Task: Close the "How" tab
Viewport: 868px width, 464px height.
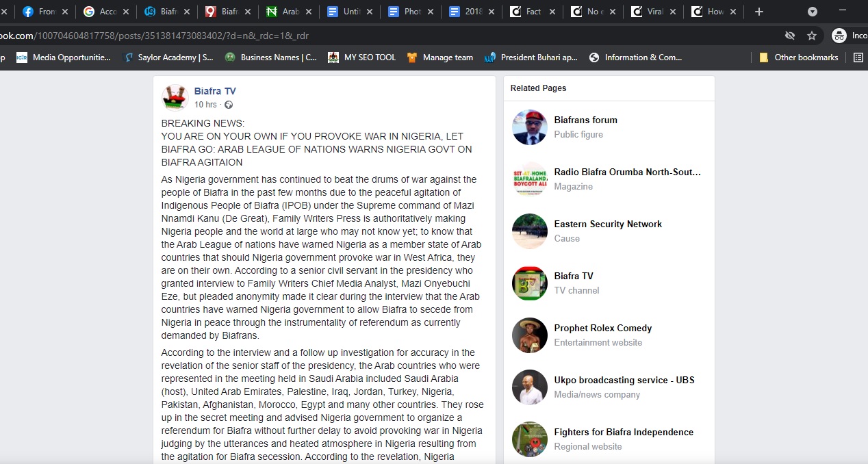Action: pyautogui.click(x=735, y=12)
